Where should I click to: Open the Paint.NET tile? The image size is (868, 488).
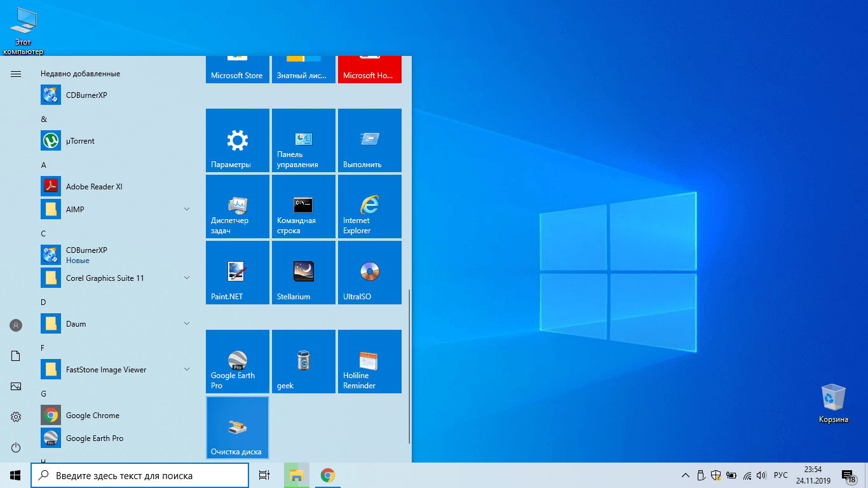tap(237, 273)
